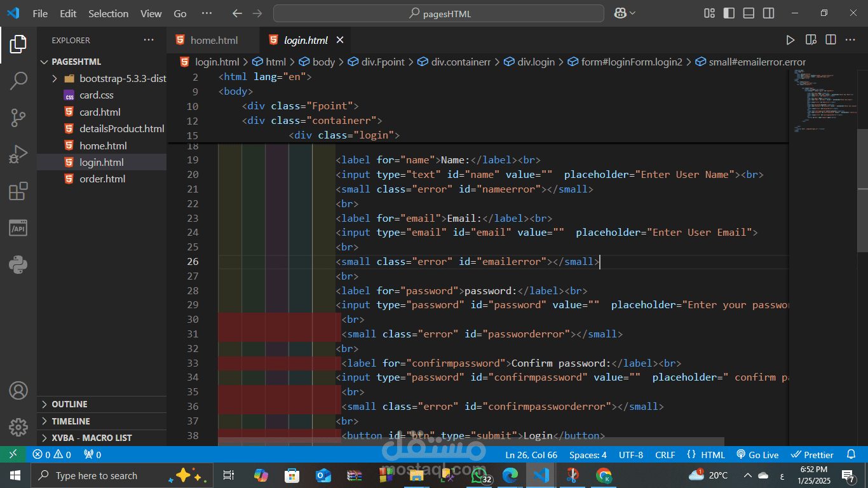
Task: Toggle the bottom panel layout button
Action: (x=749, y=13)
